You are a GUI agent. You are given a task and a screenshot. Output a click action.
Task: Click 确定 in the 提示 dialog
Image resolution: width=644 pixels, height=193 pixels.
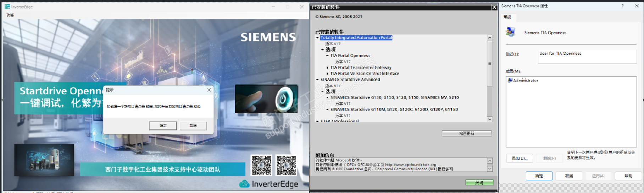163,125
